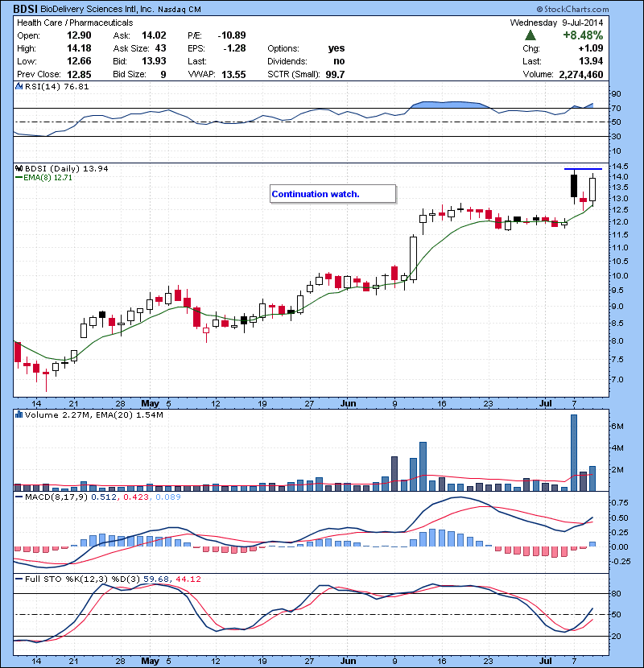Viewport: 644px width, 668px height.
Task: Click the 'Volume 2.27M, EMA(20) 1.54M' label
Action: (93, 414)
